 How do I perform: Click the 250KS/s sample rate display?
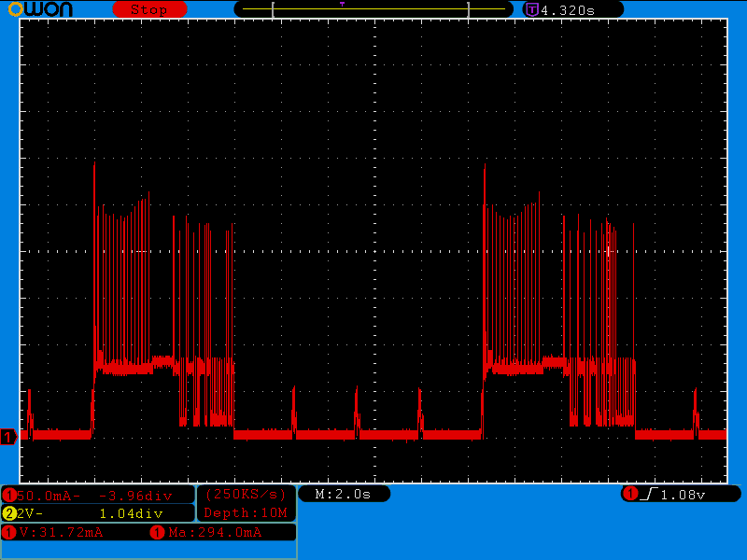click(247, 494)
